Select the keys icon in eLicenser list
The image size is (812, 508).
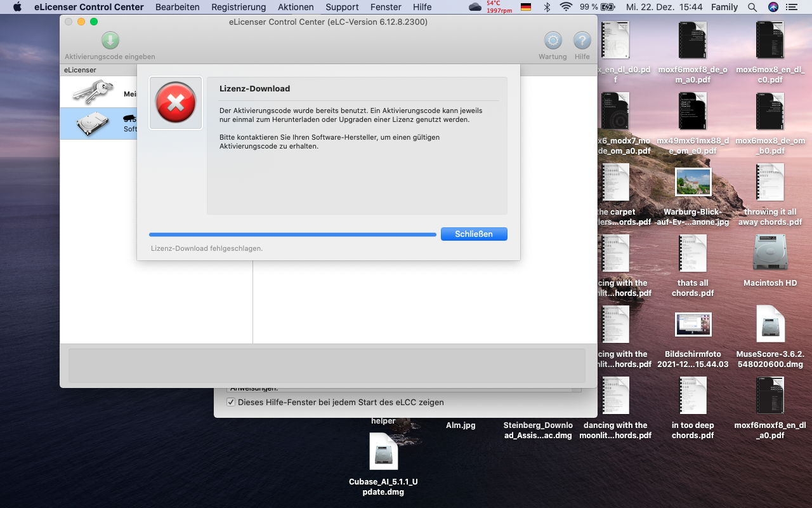click(93, 92)
